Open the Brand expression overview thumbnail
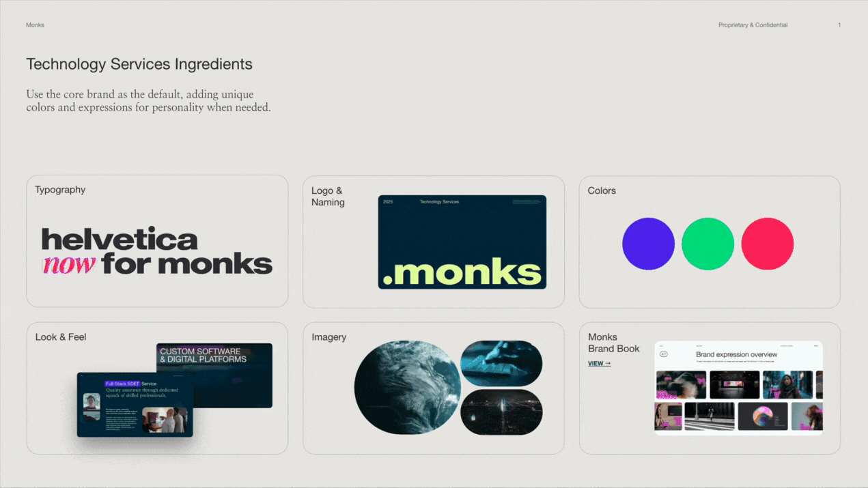The width and height of the screenshot is (868, 488). point(738,388)
